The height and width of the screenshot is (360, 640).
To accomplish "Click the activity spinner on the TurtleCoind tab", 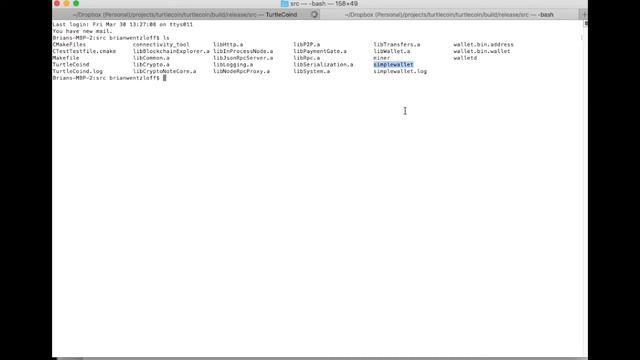I will tap(314, 14).
